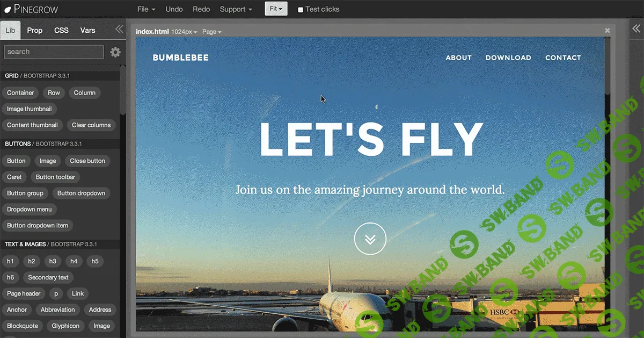The height and width of the screenshot is (338, 644).
Task: Open the library settings gear icon
Action: 115,52
